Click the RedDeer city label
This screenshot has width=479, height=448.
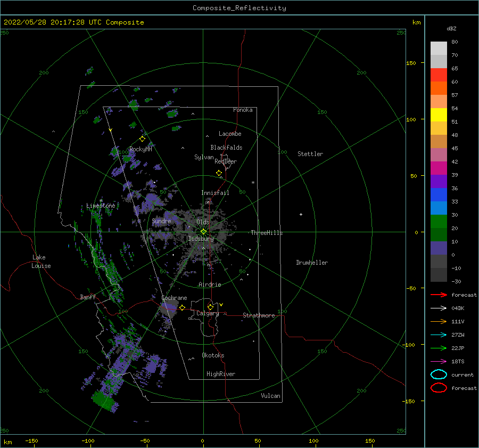point(226,161)
